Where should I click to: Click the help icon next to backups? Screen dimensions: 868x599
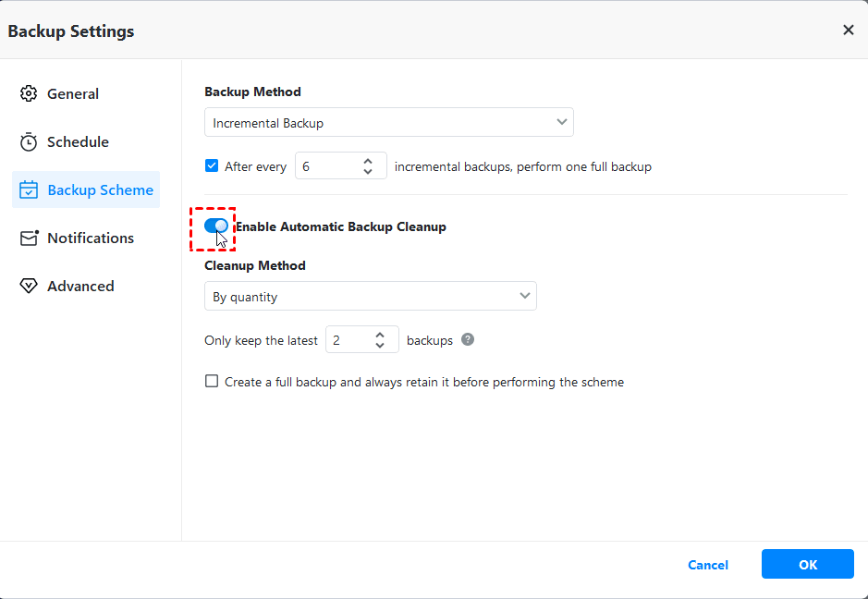pyautogui.click(x=468, y=339)
